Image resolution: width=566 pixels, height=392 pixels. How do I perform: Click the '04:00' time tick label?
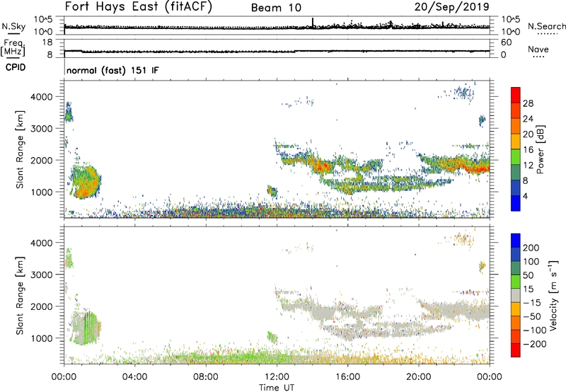pyautogui.click(x=134, y=377)
